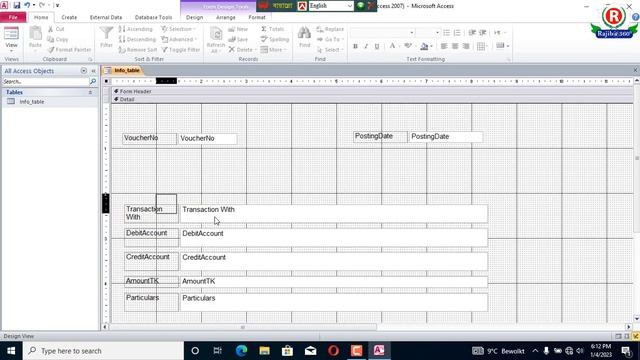640x360 pixels.
Task: Open the Select dropdown in Find group
Action: [330, 49]
